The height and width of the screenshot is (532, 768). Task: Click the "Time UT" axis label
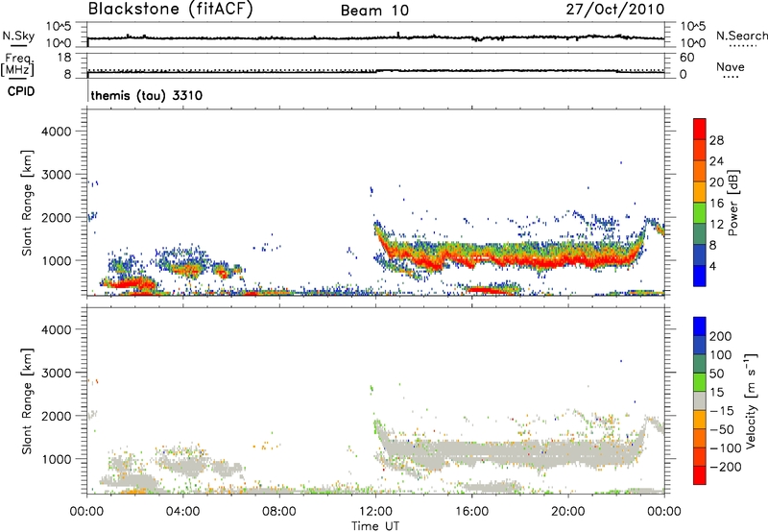(x=375, y=526)
